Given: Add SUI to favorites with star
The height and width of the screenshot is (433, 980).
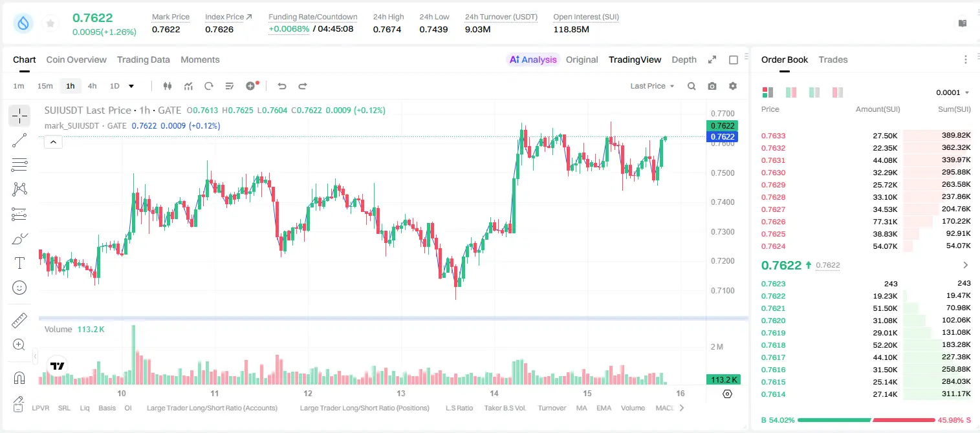Looking at the screenshot, I should point(50,23).
